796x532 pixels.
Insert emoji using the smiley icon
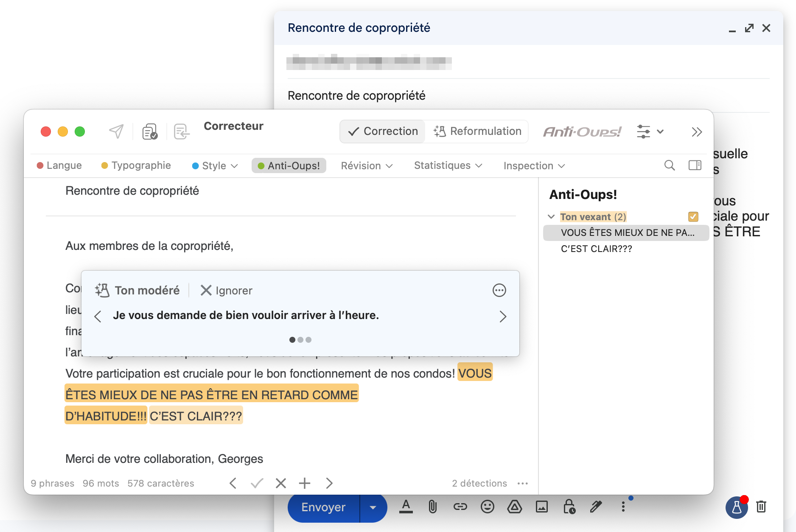[x=487, y=507]
